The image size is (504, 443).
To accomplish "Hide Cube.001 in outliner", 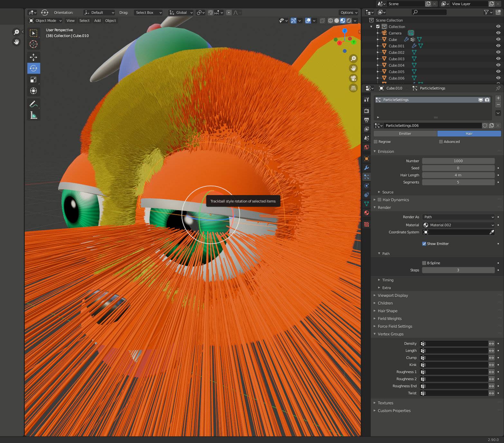I will (x=498, y=46).
